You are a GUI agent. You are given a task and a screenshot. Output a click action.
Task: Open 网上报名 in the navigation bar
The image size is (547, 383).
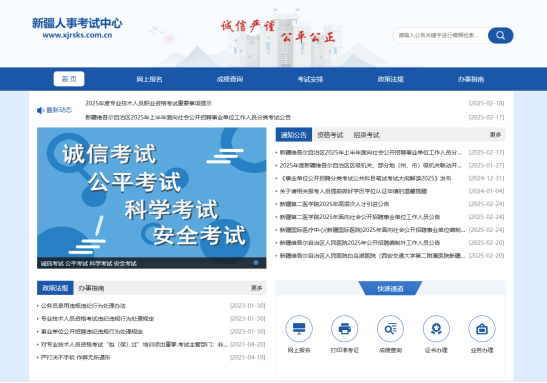point(149,79)
